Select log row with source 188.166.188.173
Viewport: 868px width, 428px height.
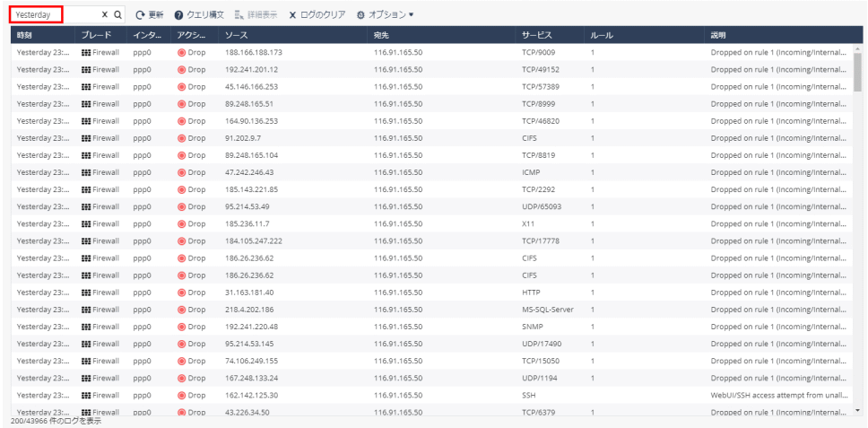(x=253, y=52)
